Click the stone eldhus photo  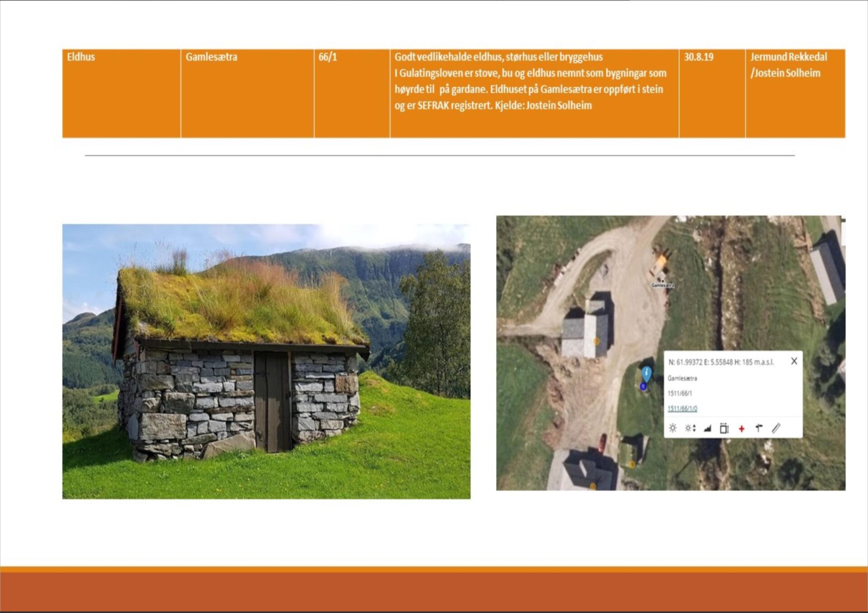[x=266, y=361]
